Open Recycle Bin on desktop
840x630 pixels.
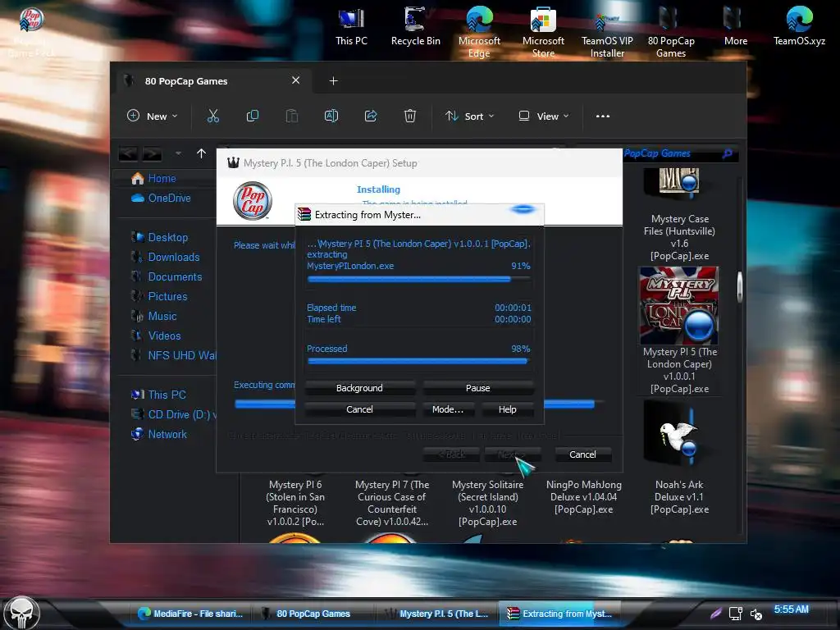tap(416, 27)
